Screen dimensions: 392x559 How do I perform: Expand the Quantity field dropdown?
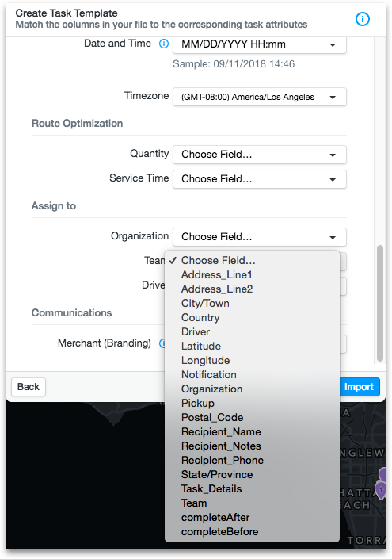pos(260,155)
